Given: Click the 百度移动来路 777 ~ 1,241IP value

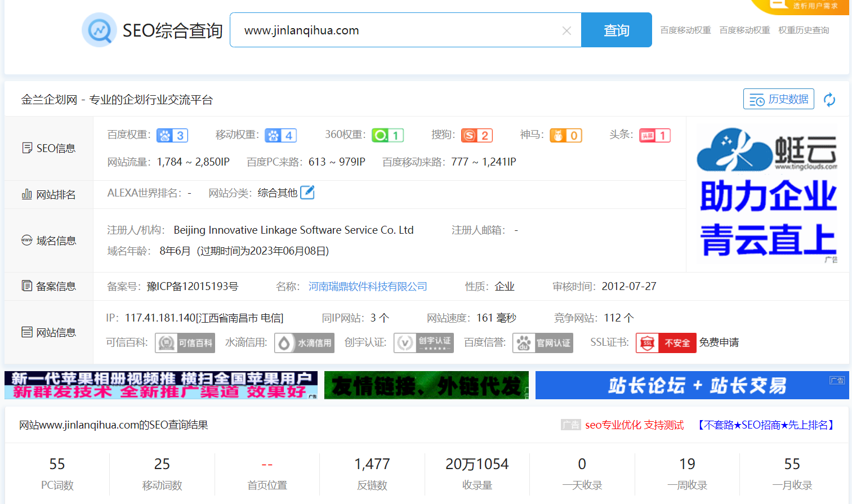Looking at the screenshot, I should pyautogui.click(x=484, y=162).
